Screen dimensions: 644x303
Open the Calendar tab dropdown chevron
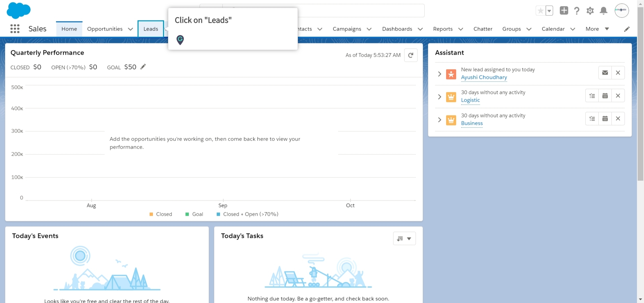pyautogui.click(x=573, y=29)
